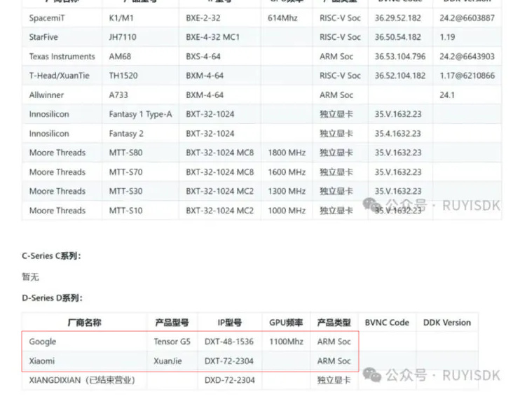Click the DXT-72-2304 IP model cell
520x420 pixels.
tap(229, 361)
